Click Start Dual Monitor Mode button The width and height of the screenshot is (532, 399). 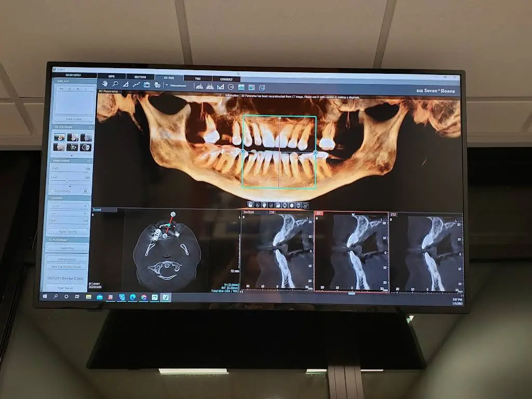(x=66, y=267)
